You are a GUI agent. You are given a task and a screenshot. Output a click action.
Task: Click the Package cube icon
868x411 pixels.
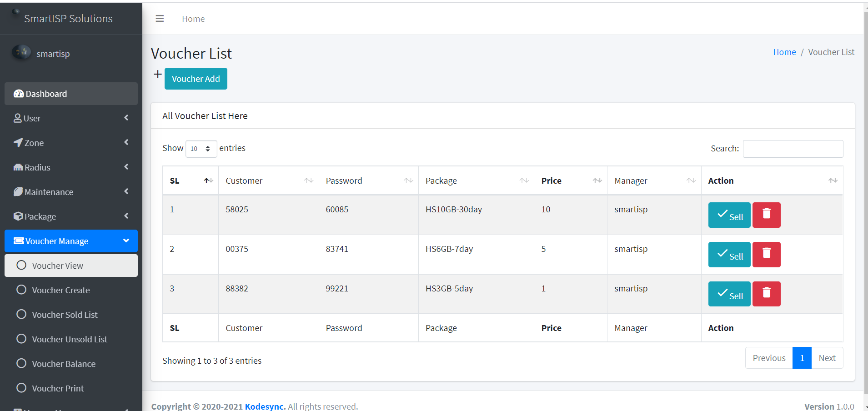coord(17,216)
